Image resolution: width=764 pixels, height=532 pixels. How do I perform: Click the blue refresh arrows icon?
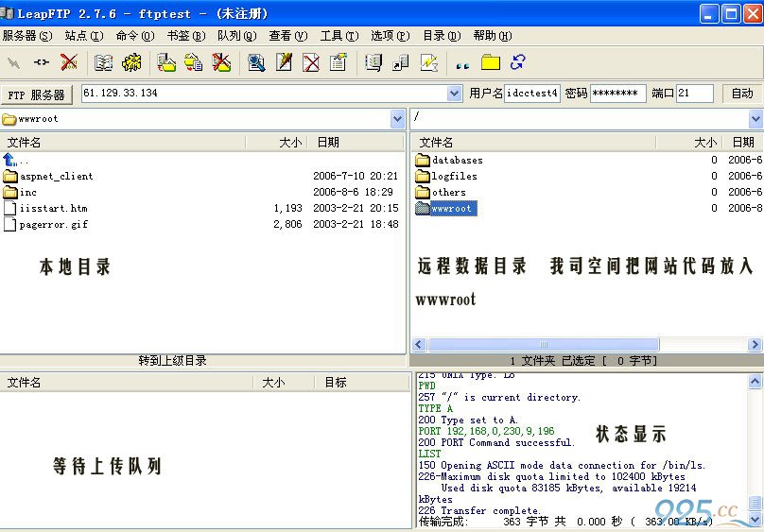tap(517, 62)
